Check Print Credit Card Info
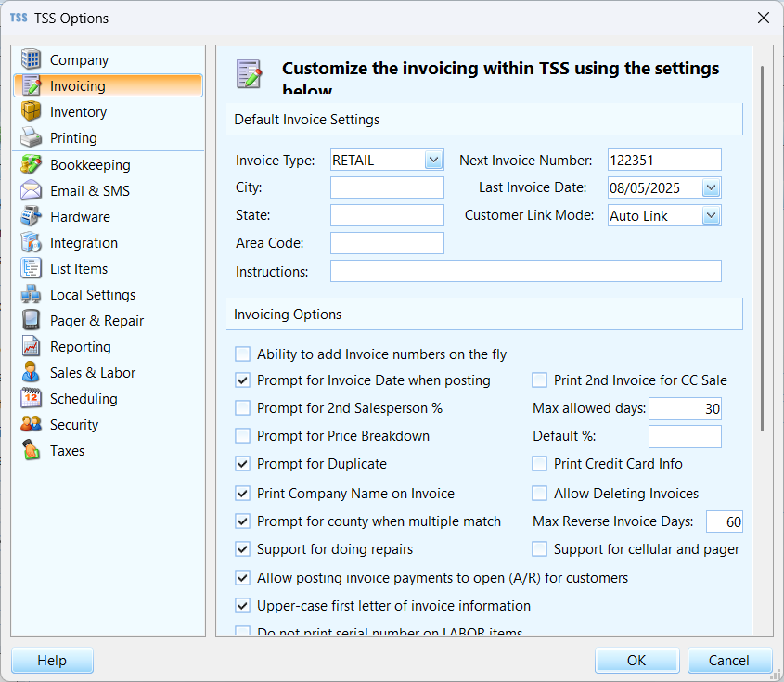The height and width of the screenshot is (682, 784). [539, 464]
